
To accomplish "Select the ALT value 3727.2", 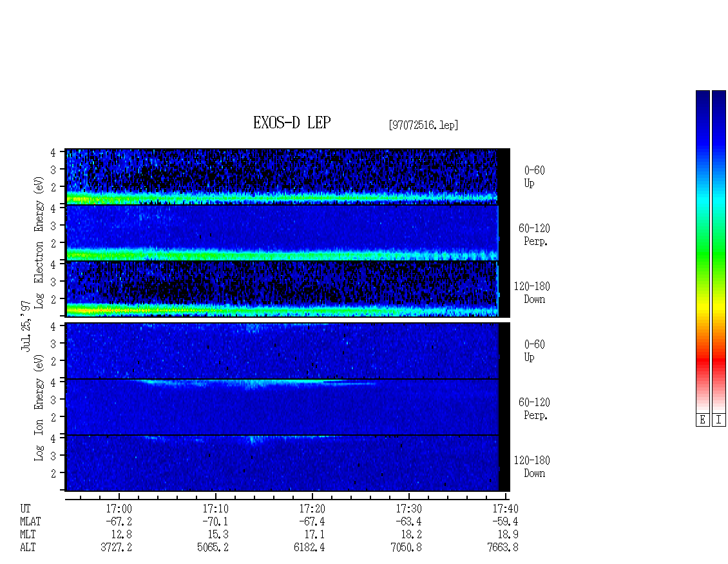I will click(x=116, y=547).
